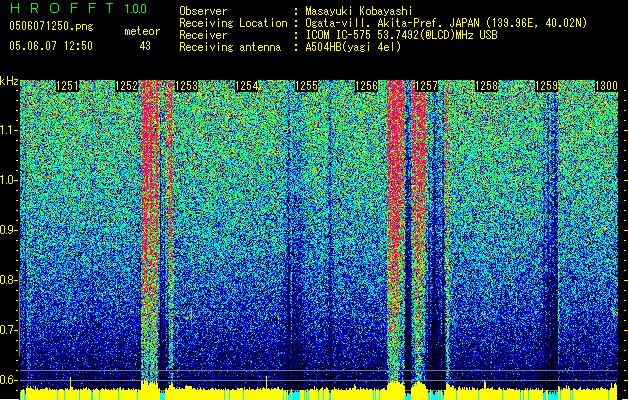The image size is (629, 400).
Task: Click the date stamp 05.06.07 12:50
Action: pyautogui.click(x=51, y=46)
